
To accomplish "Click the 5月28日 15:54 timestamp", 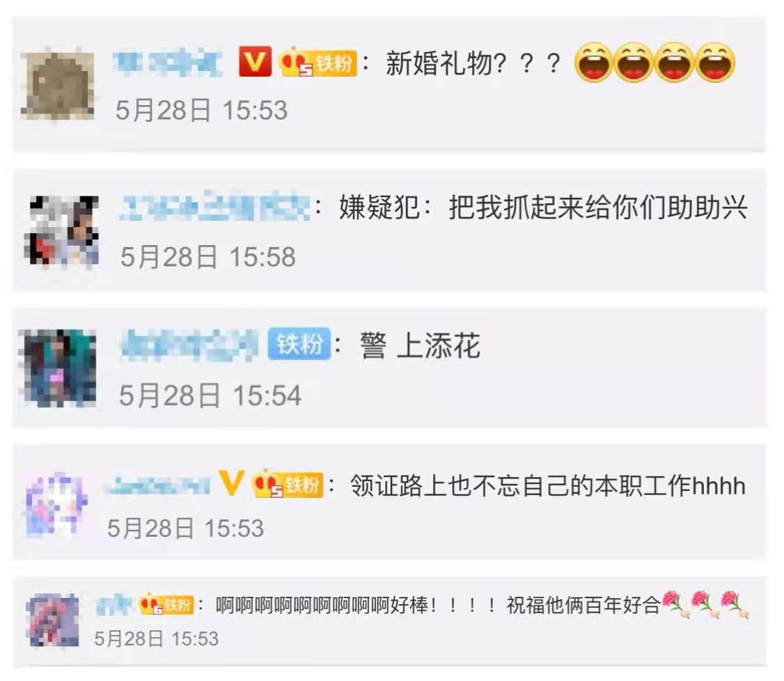I will tap(210, 395).
